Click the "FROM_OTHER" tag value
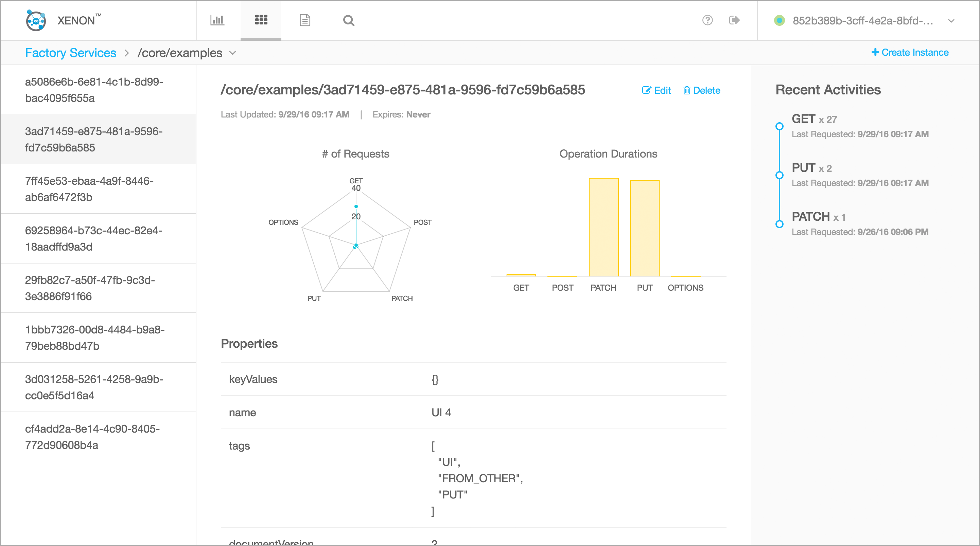 pyautogui.click(x=480, y=478)
